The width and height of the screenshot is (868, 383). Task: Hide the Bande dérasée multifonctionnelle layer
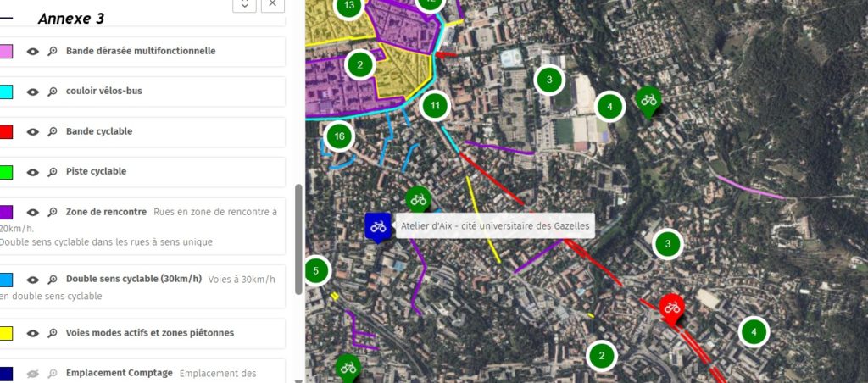click(33, 51)
